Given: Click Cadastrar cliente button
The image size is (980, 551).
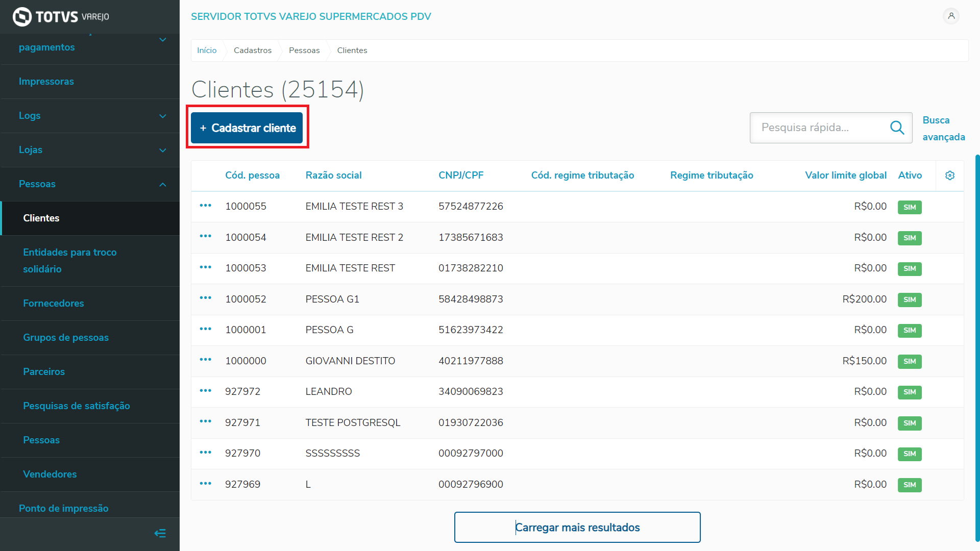Looking at the screenshot, I should (247, 128).
